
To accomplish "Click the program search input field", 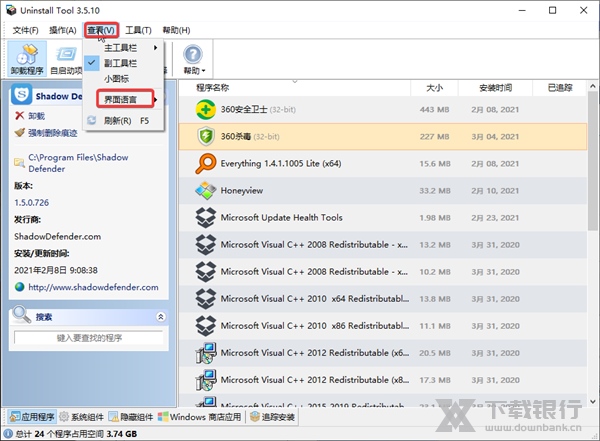I will [88, 339].
